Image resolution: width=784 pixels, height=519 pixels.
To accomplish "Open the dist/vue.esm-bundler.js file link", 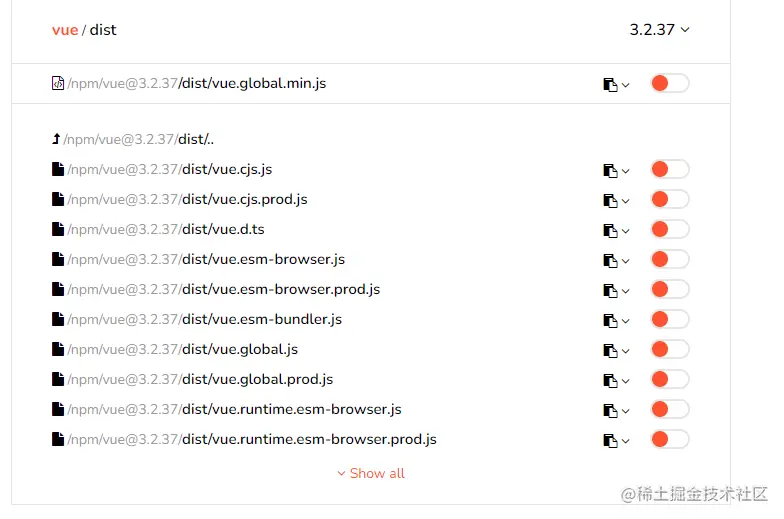I will (204, 319).
